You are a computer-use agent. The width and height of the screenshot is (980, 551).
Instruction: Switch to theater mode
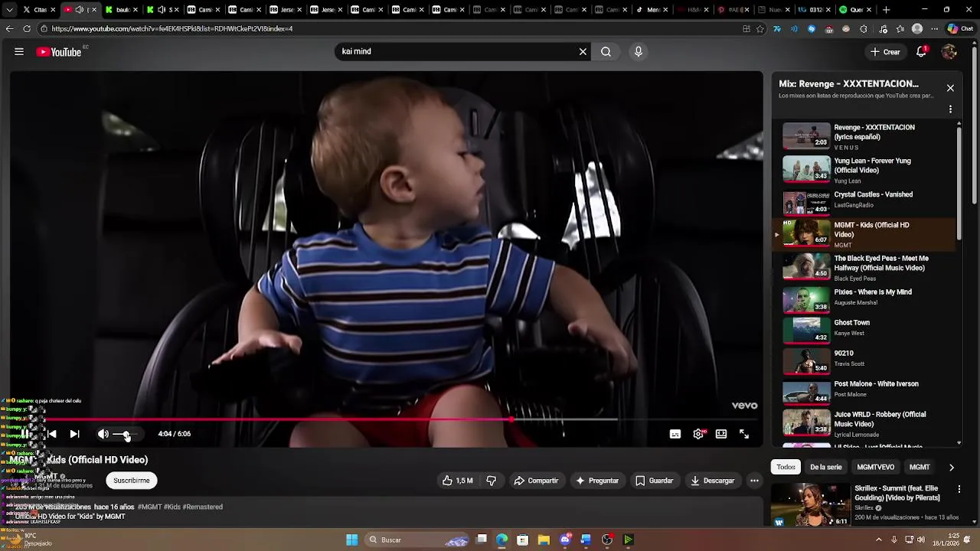point(721,434)
